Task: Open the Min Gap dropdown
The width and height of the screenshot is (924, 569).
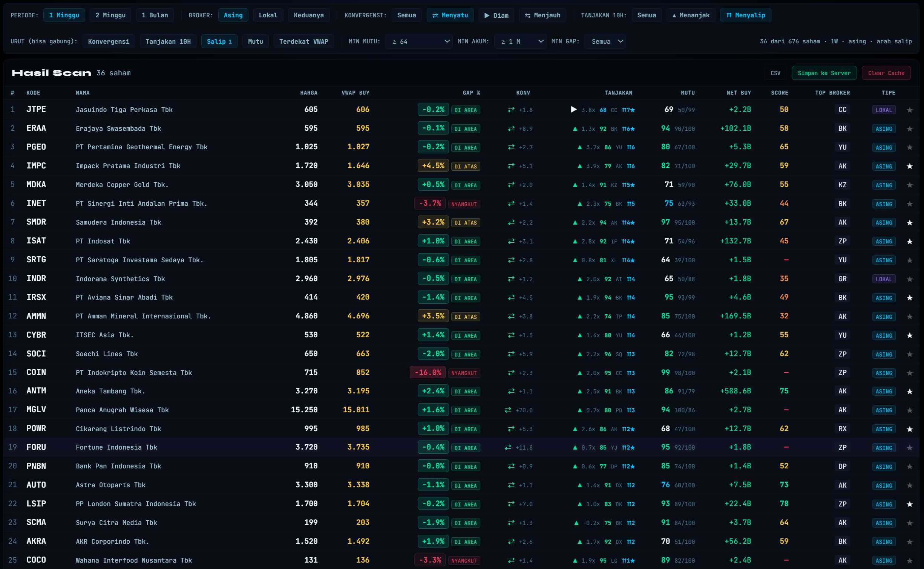Action: tap(605, 41)
